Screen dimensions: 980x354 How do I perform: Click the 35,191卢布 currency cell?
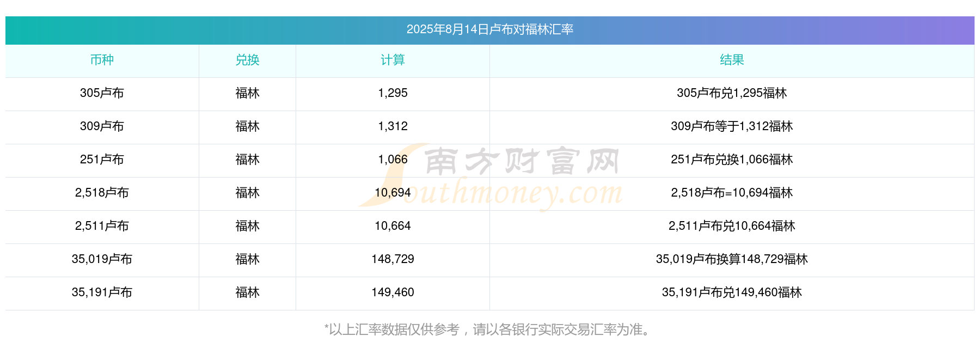102,292
